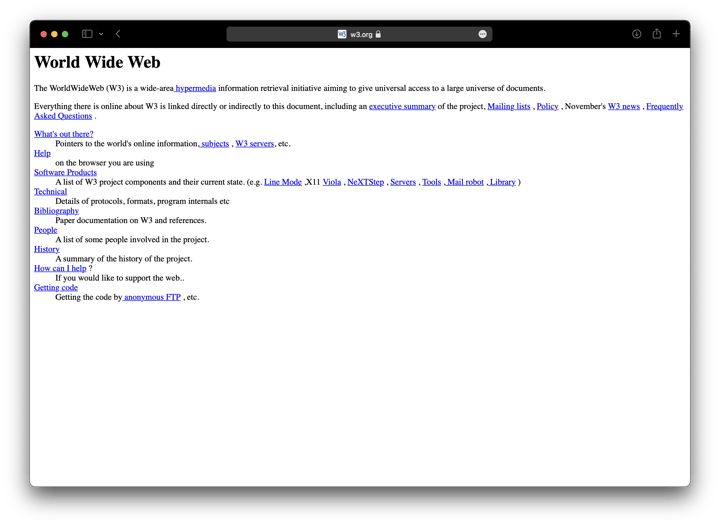Go to Software Products link

pyautogui.click(x=65, y=172)
